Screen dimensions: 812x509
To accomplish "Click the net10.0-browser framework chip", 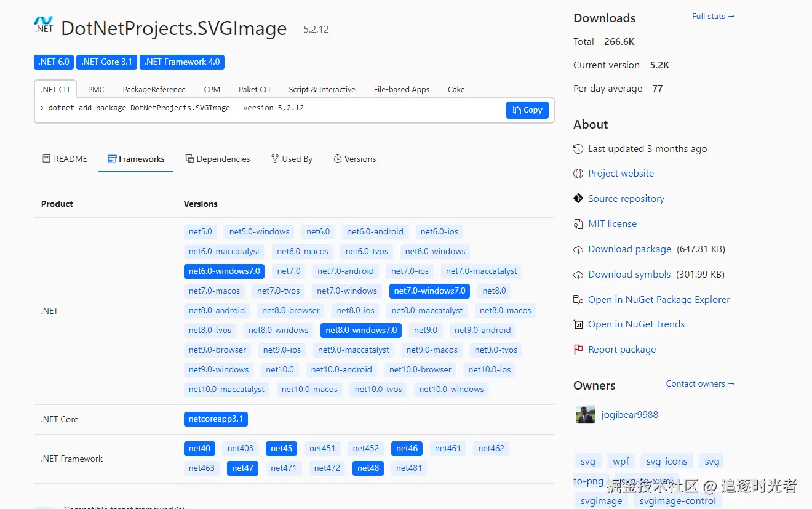I will (x=420, y=370).
